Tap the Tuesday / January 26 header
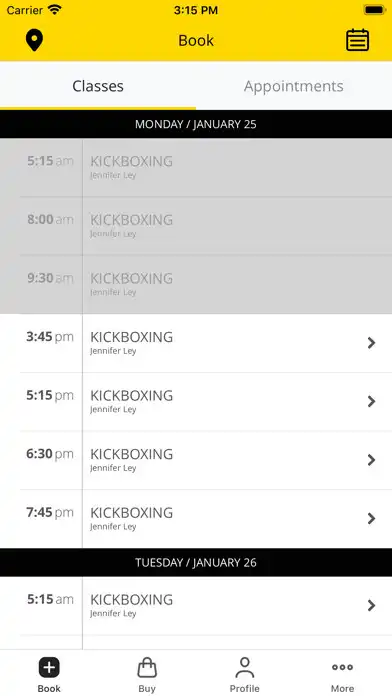 196,562
